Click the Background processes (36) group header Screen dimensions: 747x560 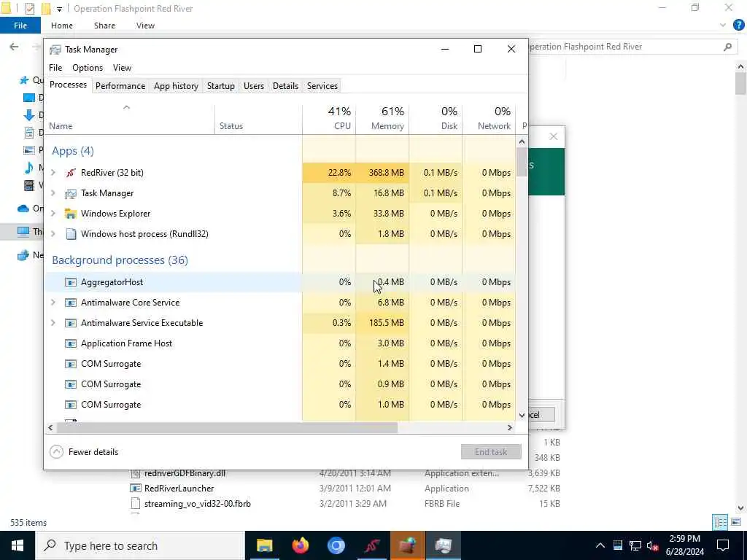point(120,260)
